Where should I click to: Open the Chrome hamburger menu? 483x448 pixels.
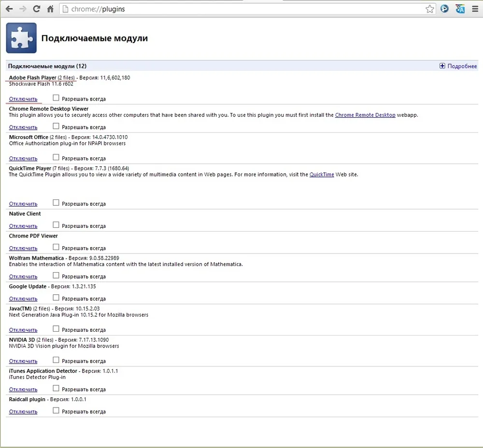(475, 9)
